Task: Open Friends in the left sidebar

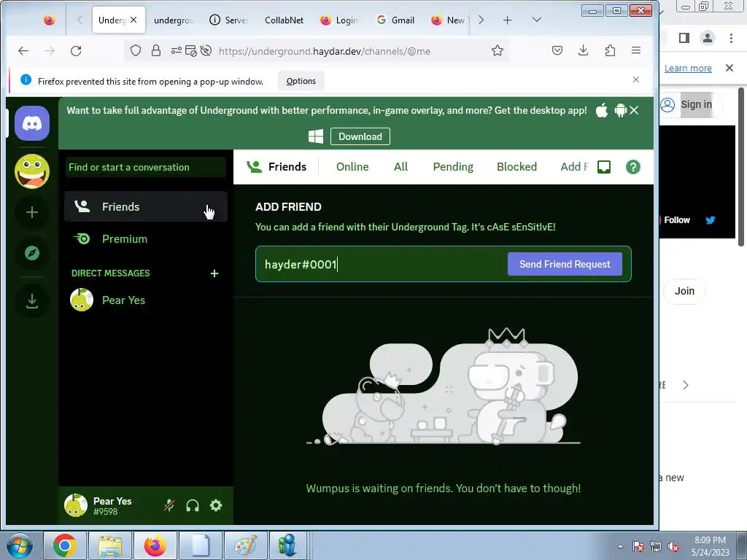Action: [146, 206]
